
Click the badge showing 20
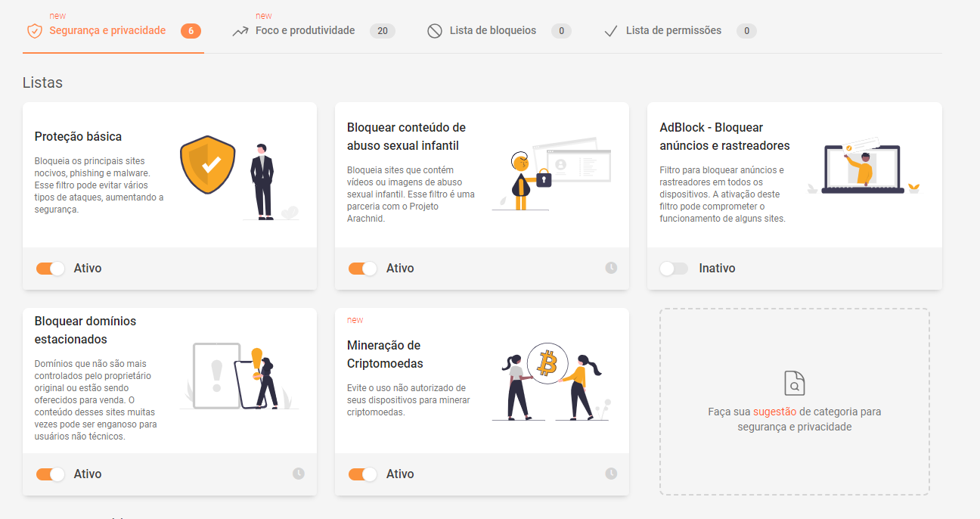pyautogui.click(x=383, y=31)
